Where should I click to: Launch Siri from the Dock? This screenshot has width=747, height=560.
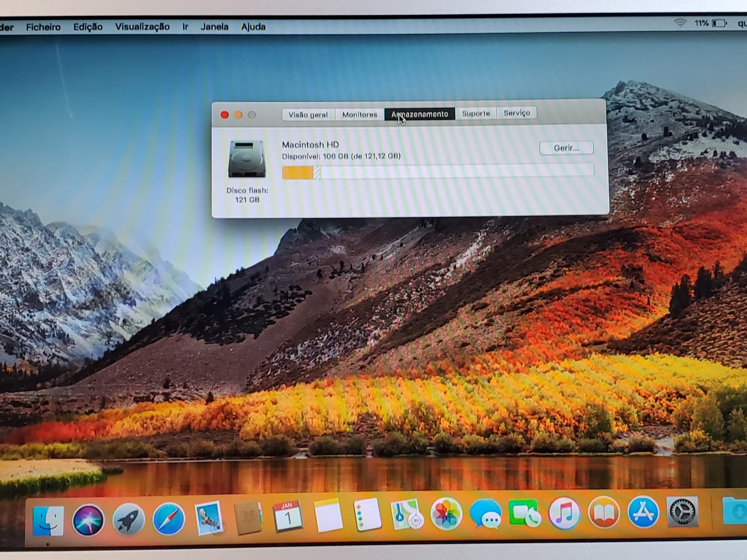click(88, 520)
